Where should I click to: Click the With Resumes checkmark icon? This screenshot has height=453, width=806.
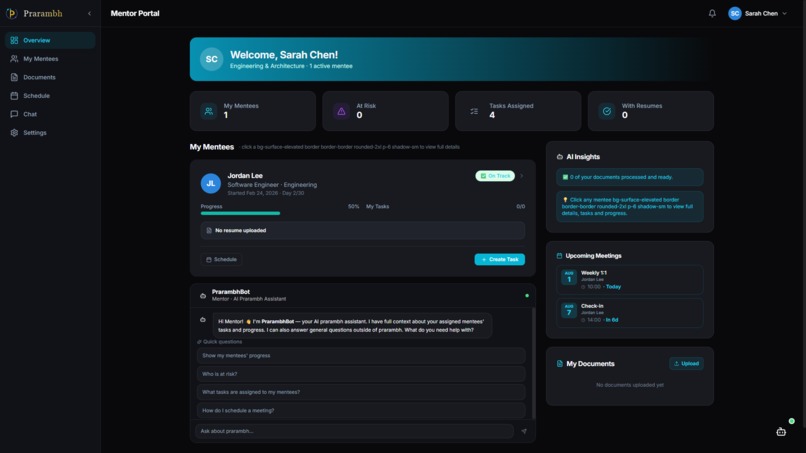pyautogui.click(x=607, y=111)
